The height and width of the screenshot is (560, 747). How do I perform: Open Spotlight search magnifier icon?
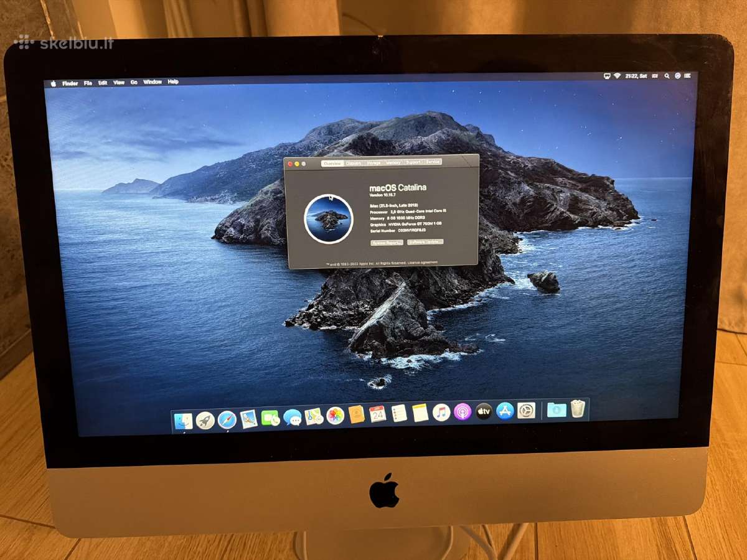[x=667, y=75]
